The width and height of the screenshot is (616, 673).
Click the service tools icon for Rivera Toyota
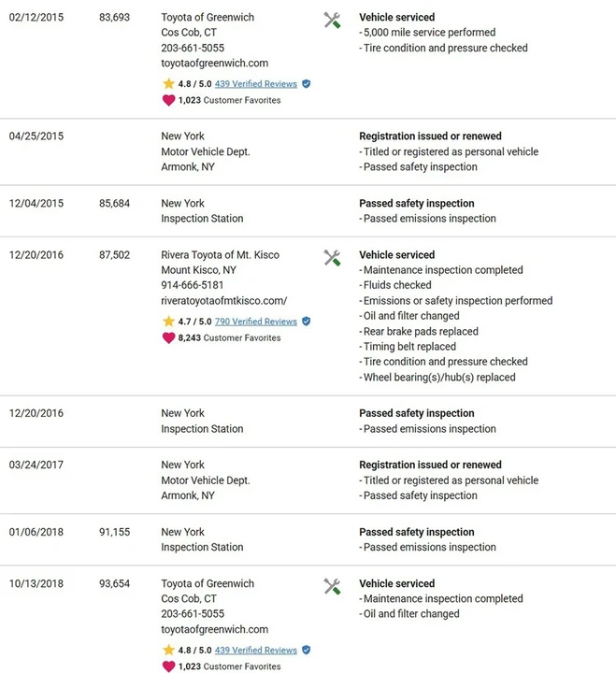[x=332, y=258]
